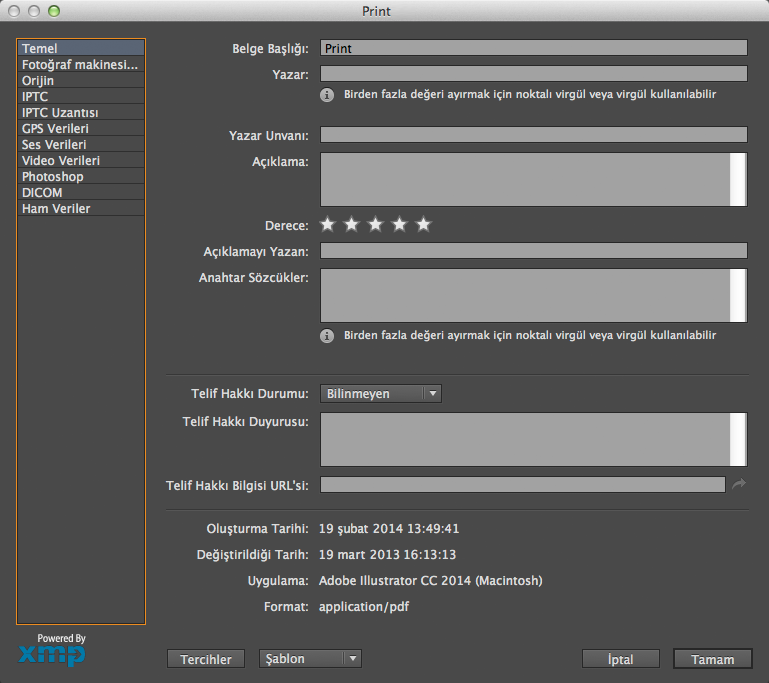769x683 pixels.
Task: Click the 'application/pdf' format value
Action: 364,607
